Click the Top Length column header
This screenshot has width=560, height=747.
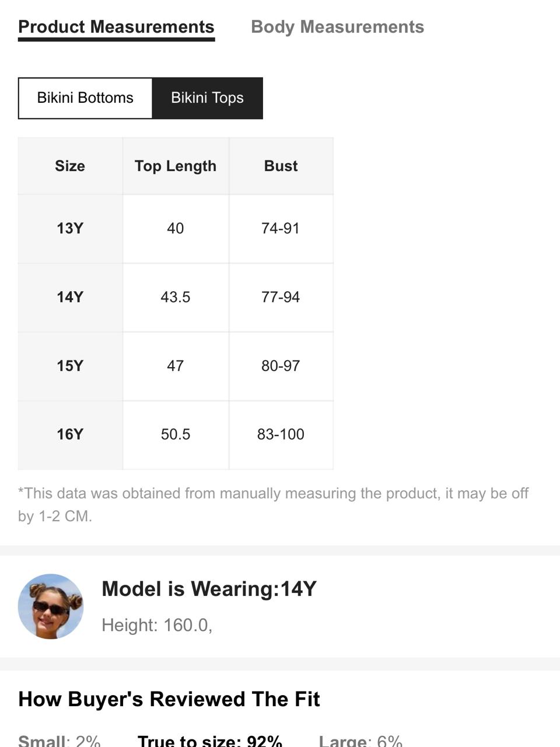176,166
